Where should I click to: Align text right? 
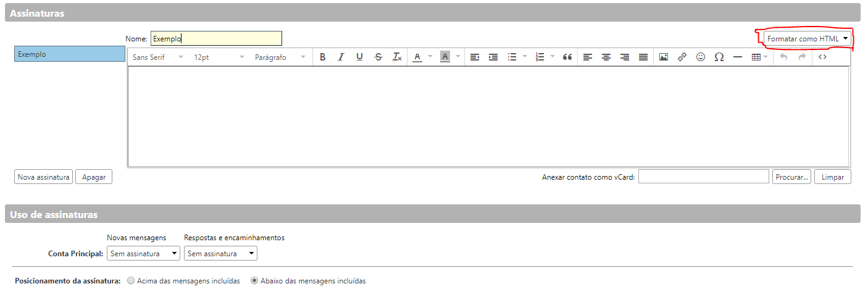click(625, 57)
